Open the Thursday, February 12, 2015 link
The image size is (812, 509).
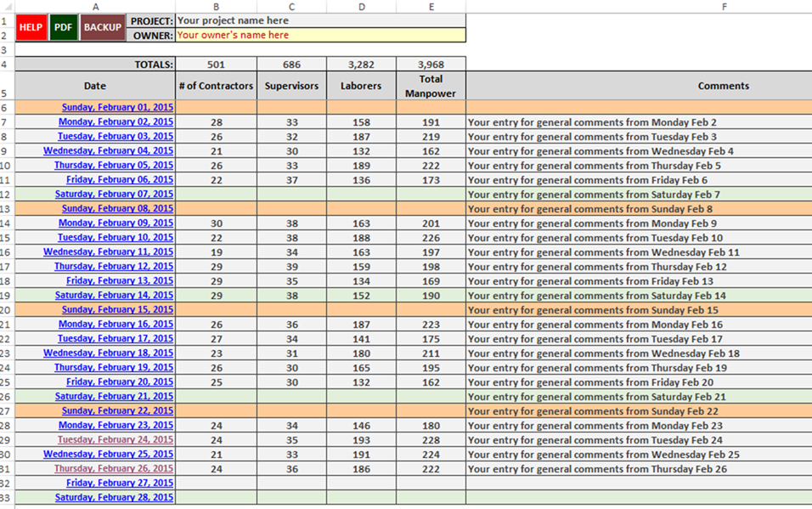(114, 267)
